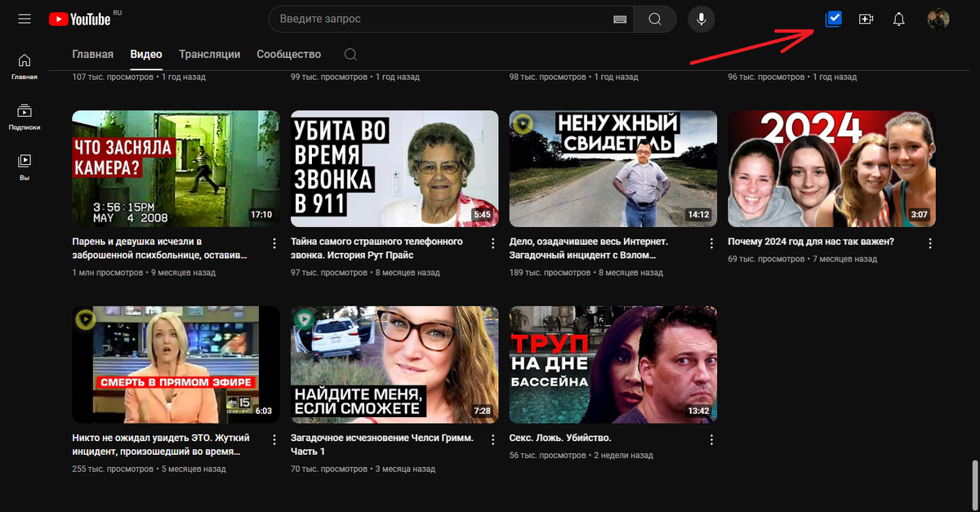Open the Сообщество tab
980x512 pixels.
(x=289, y=55)
